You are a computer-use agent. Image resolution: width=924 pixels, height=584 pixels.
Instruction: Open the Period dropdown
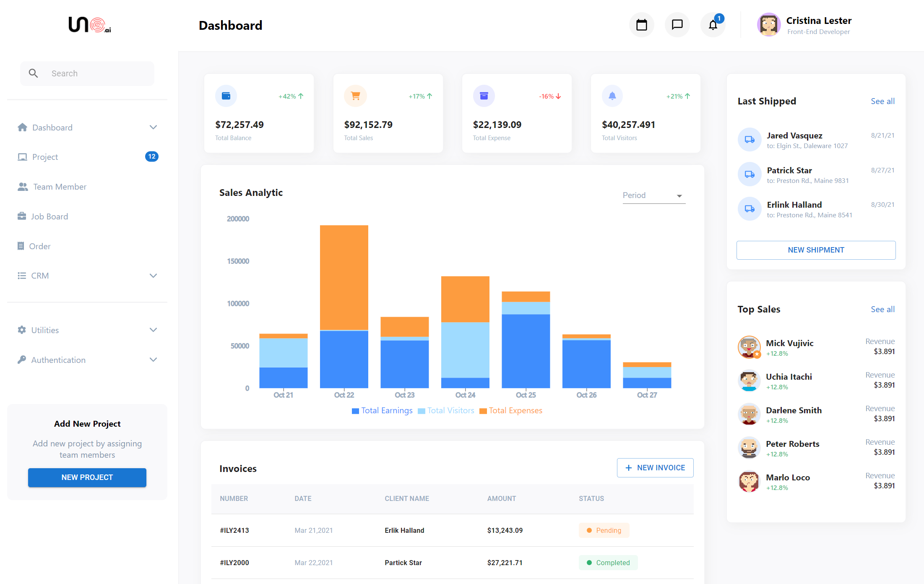(653, 196)
